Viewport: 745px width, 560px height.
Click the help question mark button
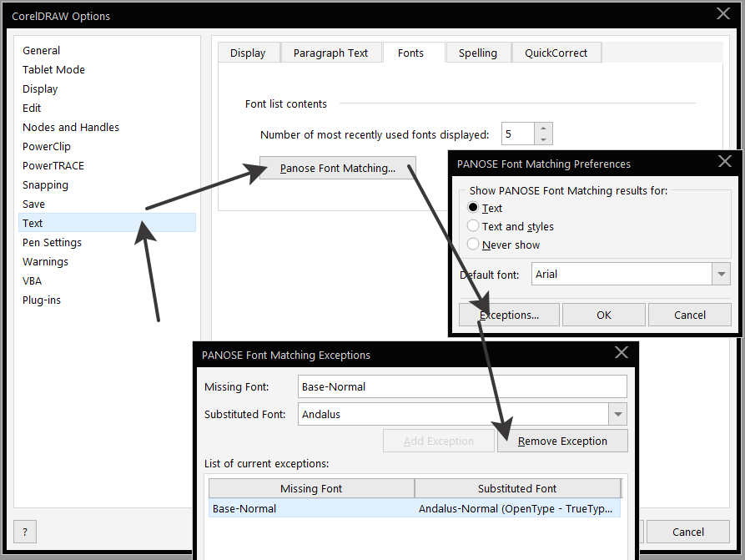25,532
